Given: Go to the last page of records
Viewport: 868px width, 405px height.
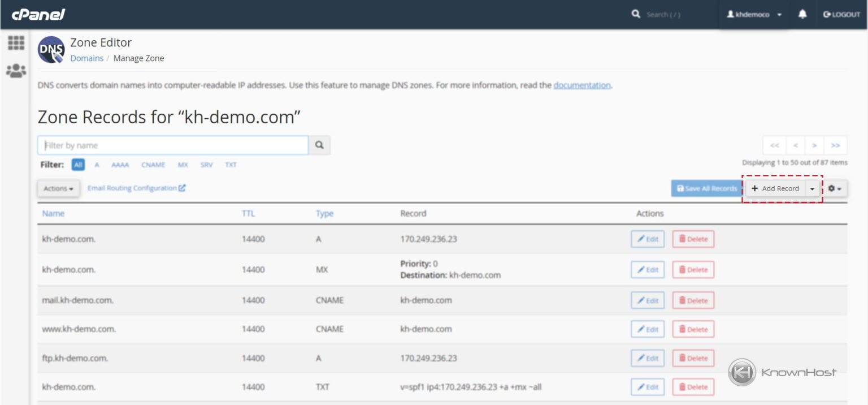Looking at the screenshot, I should coord(836,145).
